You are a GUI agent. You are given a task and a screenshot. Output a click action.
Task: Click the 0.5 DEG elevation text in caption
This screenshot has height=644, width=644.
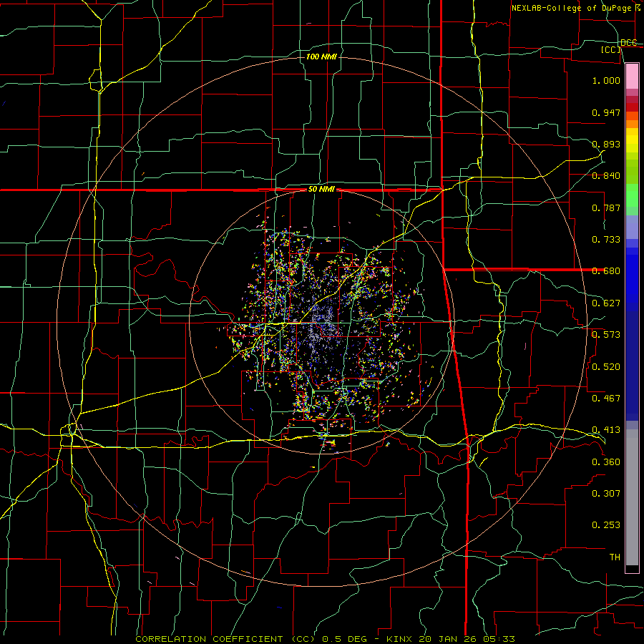[343, 639]
